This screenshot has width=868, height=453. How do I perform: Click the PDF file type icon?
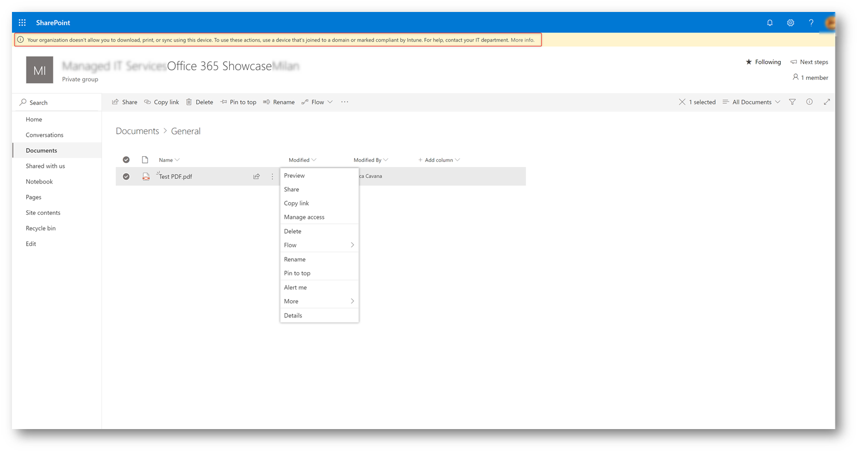pos(146,177)
